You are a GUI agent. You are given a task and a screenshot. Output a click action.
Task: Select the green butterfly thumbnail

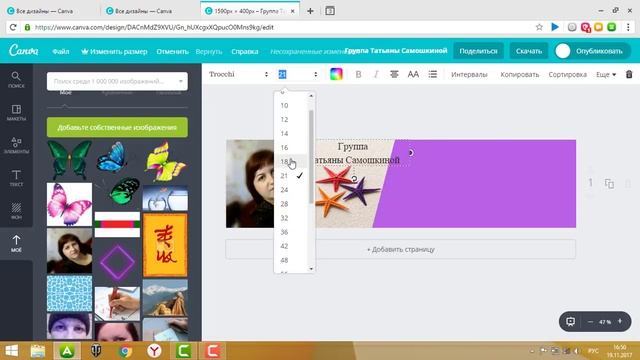pos(69,160)
